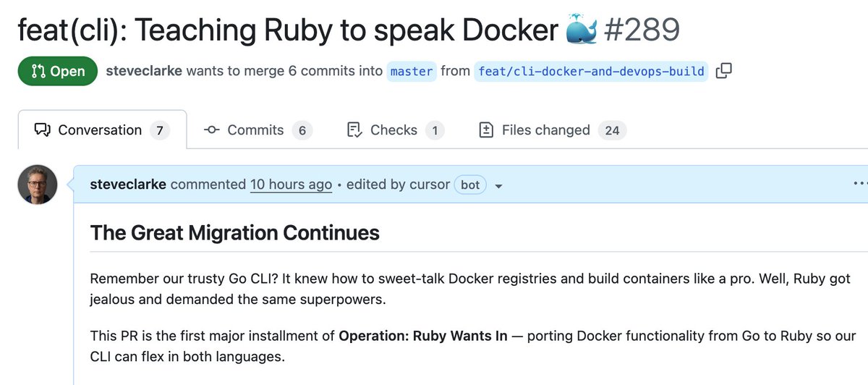Open the comment options ellipsis menu

[x=860, y=184]
